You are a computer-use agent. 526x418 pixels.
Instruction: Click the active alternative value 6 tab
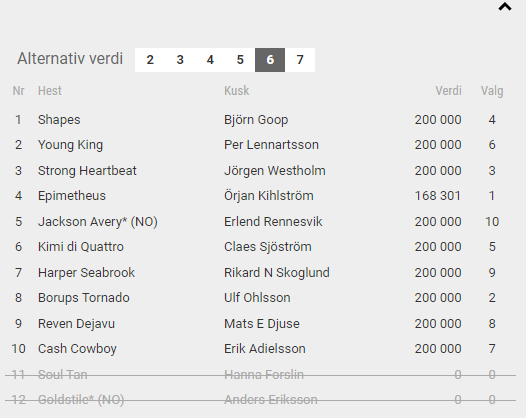270,60
